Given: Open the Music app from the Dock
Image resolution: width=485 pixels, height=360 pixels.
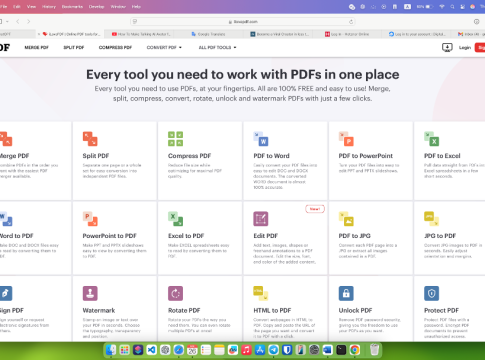Looking at the screenshot, I should [x=246, y=350].
